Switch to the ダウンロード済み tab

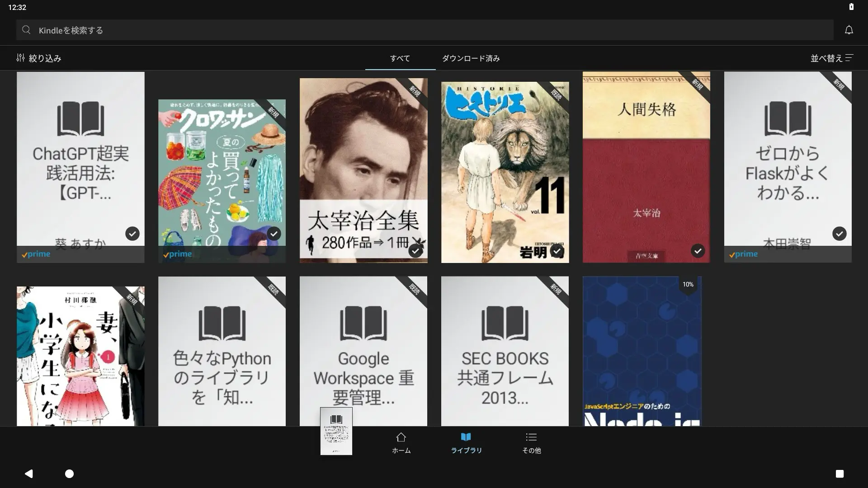[471, 58]
